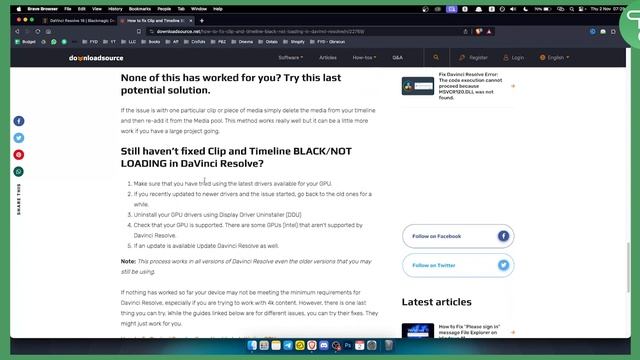Click the share icon in address bar
The height and width of the screenshot is (360, 640).
pyautogui.click(x=465, y=31)
